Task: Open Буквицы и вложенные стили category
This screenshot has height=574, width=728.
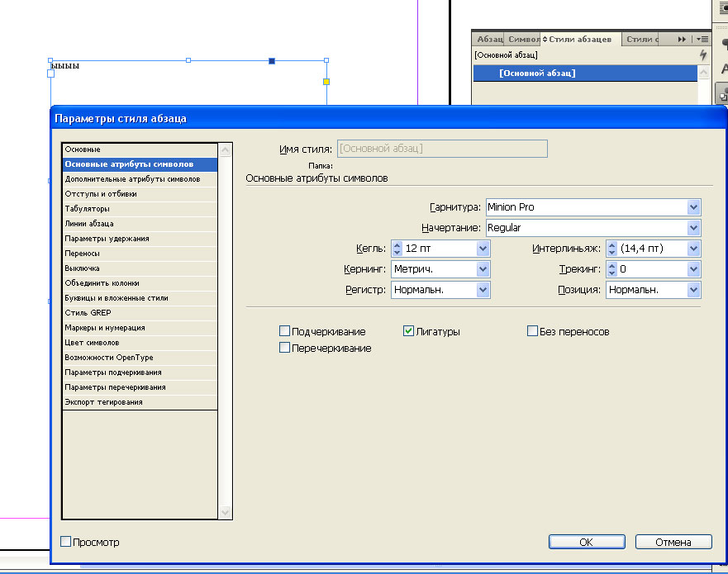Action: tap(140, 298)
